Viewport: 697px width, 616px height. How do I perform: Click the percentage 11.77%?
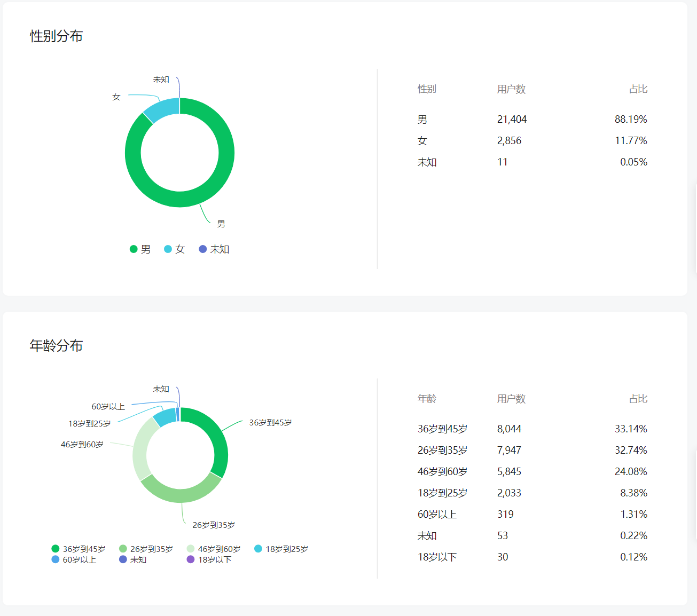[631, 141]
